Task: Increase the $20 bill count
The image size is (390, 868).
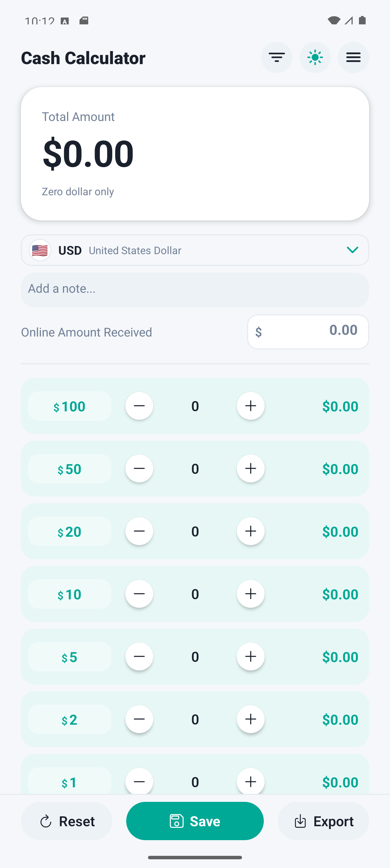Action: 250,531
